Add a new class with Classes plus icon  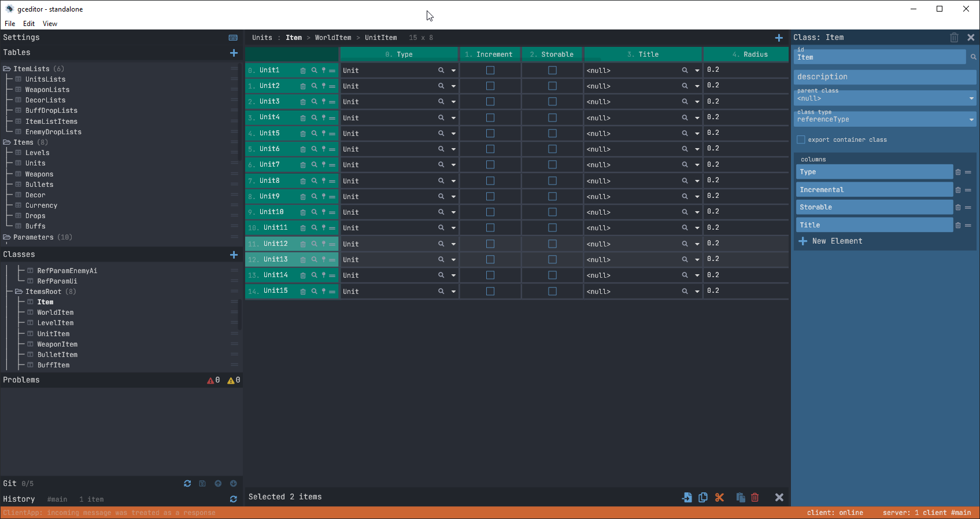click(x=234, y=255)
